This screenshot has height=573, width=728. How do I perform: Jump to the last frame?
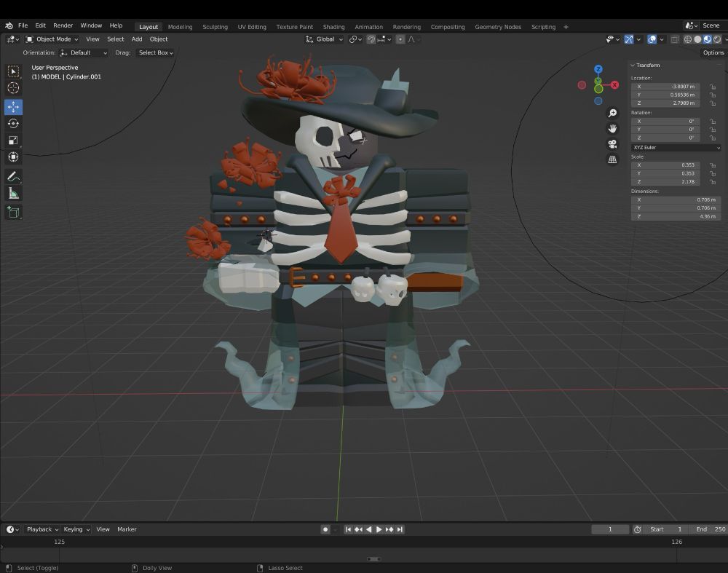400,529
